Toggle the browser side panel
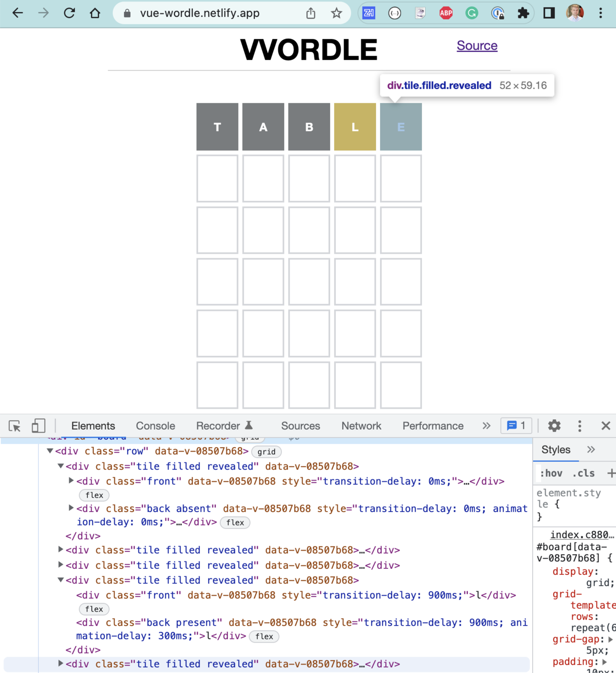This screenshot has width=616, height=673. pyautogui.click(x=549, y=13)
